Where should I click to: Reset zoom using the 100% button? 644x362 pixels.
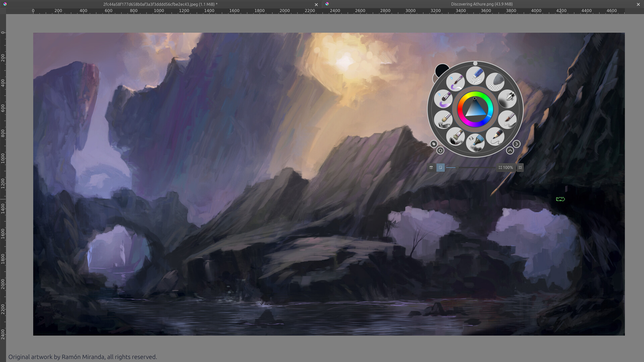coord(506,168)
